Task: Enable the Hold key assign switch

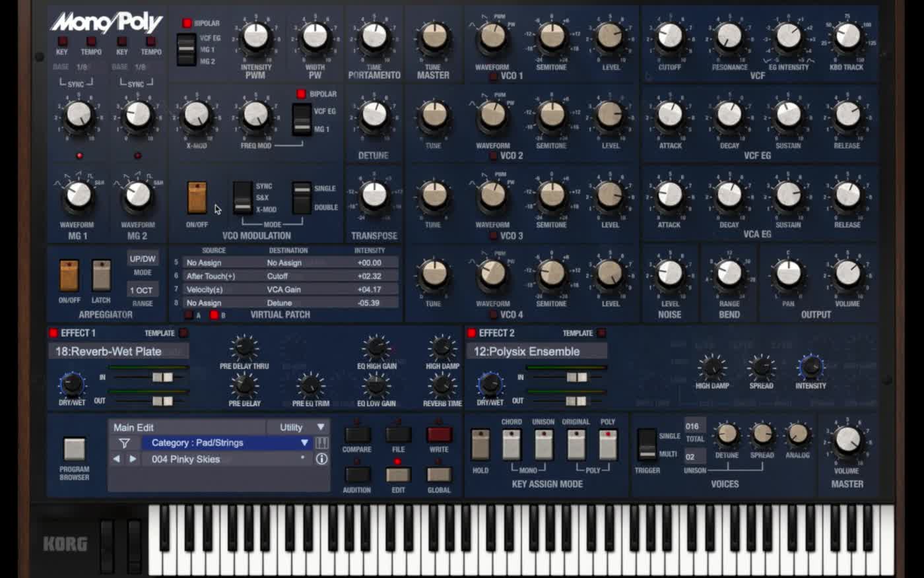Action: click(480, 445)
